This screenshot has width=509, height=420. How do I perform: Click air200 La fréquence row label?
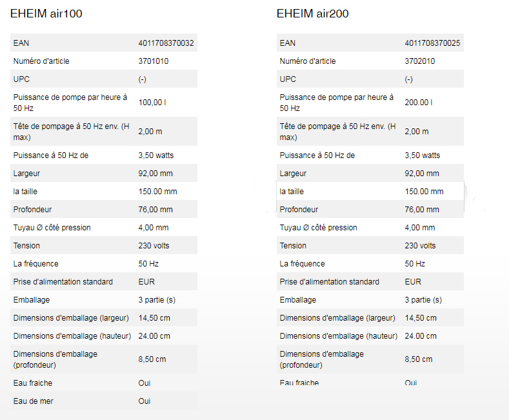coord(302,264)
